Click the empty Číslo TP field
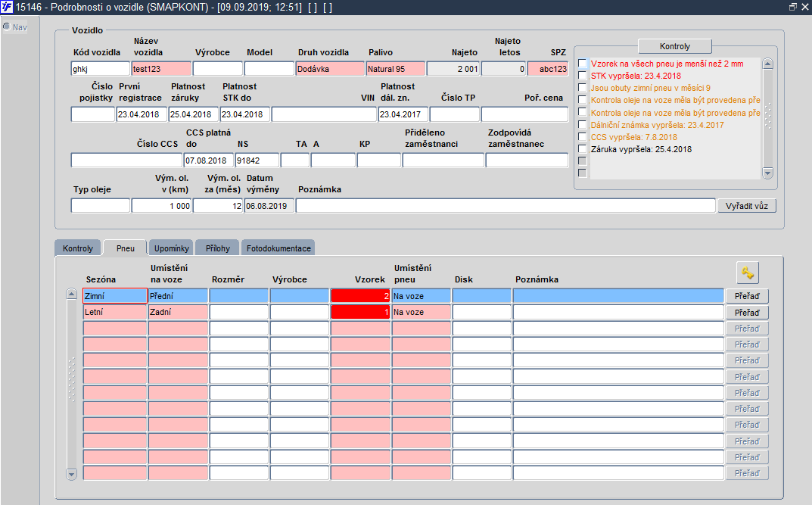 454,114
